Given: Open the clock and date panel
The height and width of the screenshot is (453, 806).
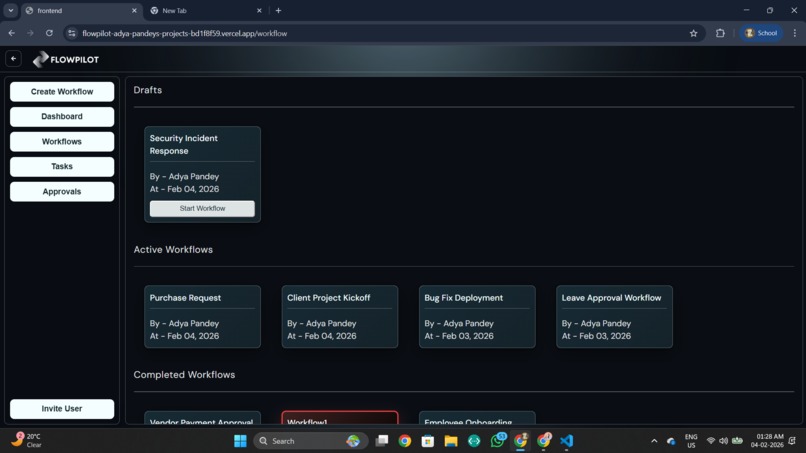Looking at the screenshot, I should coord(766,441).
